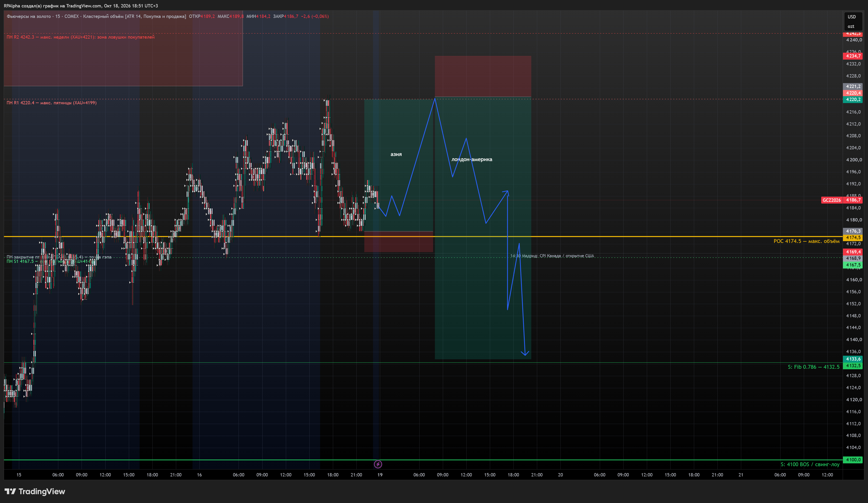The height and width of the screenshot is (503, 868).
Task: Click the ozt unit label on the price scale
Action: pos(851,26)
